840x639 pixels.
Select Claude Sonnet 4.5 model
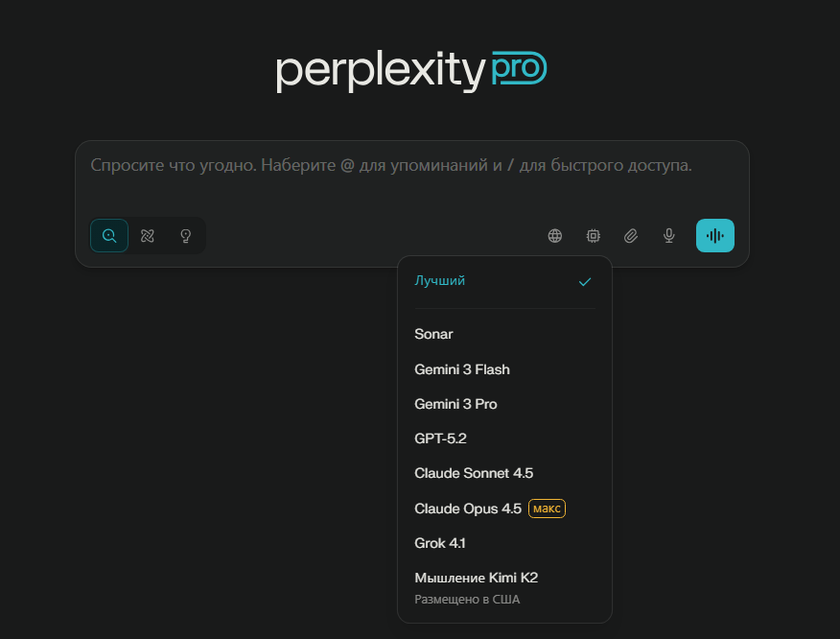[474, 473]
